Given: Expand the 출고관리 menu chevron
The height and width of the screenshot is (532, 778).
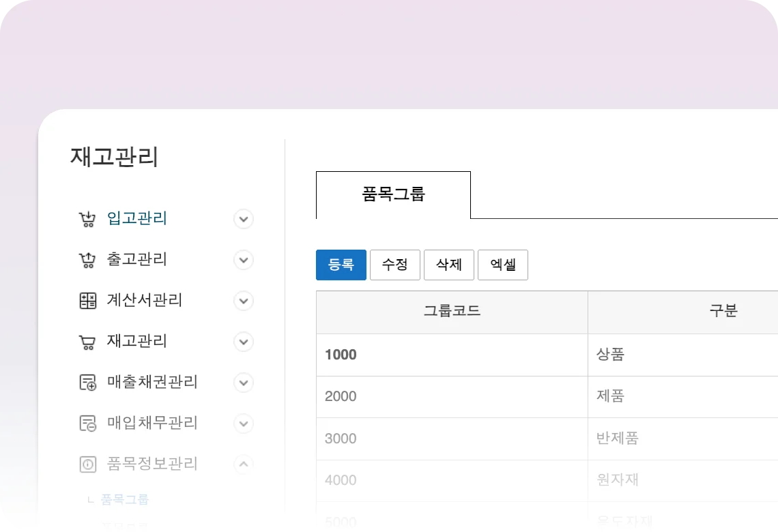Looking at the screenshot, I should pos(244,260).
